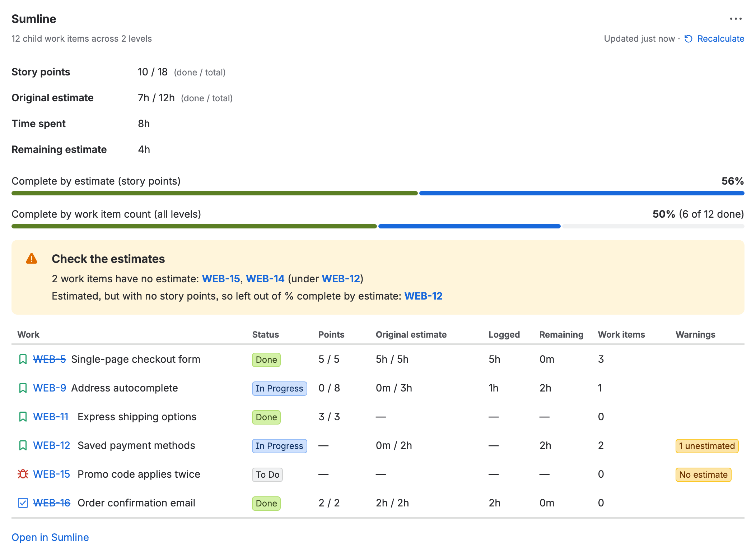Open work item WEB-9 in the table

click(x=50, y=388)
